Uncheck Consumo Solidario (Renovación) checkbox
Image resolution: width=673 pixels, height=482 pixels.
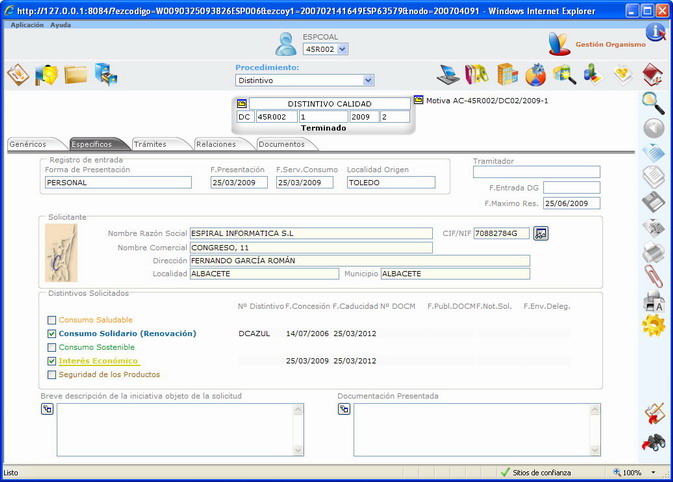52,334
